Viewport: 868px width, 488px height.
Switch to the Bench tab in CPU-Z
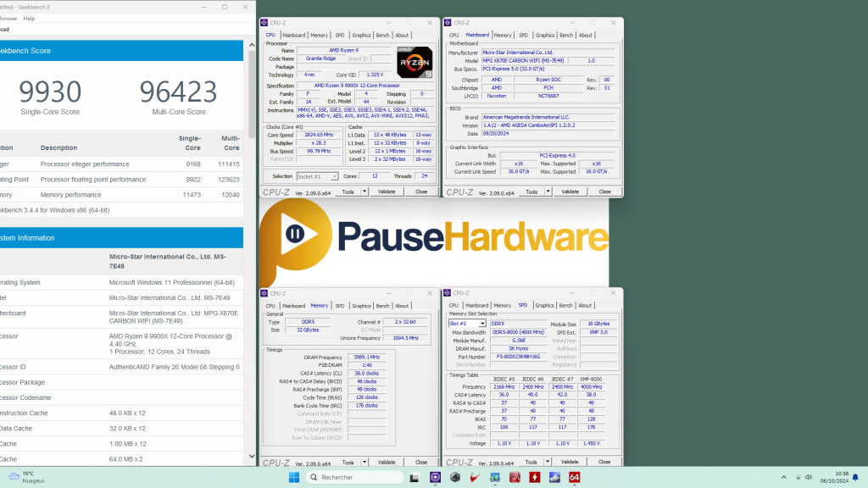click(383, 35)
